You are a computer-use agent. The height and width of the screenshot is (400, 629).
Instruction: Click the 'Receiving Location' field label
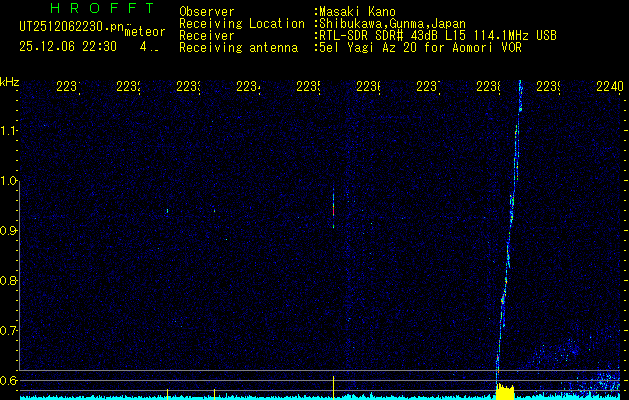(242, 24)
